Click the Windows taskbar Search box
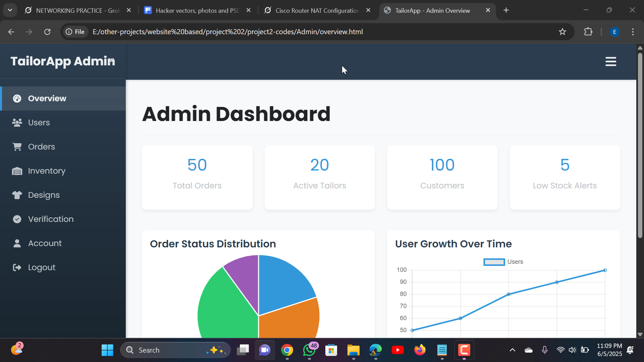 tap(175, 350)
